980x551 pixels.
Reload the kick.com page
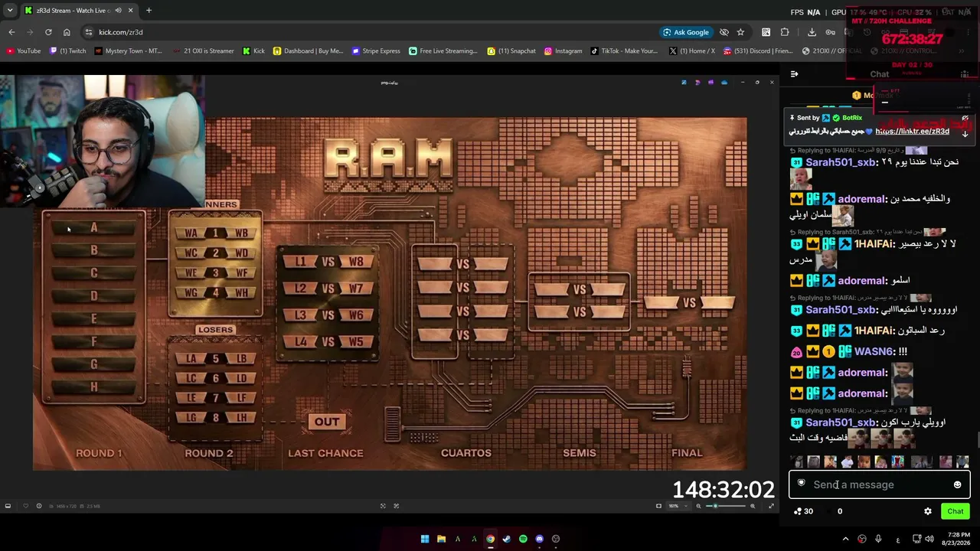point(48,32)
